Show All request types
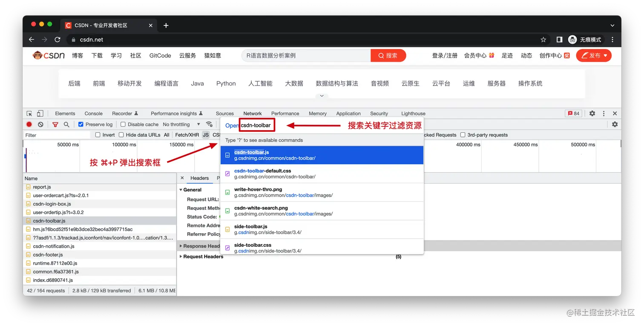The width and height of the screenshot is (644, 326). tap(167, 135)
